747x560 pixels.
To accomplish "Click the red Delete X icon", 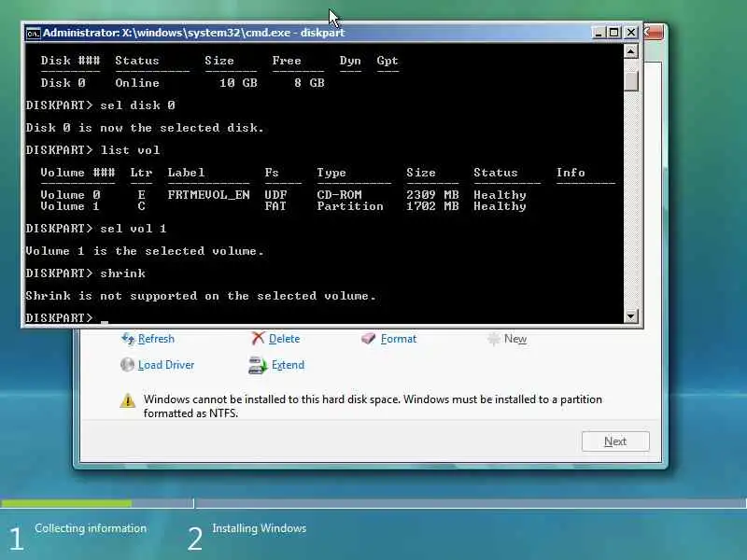I will coord(258,339).
